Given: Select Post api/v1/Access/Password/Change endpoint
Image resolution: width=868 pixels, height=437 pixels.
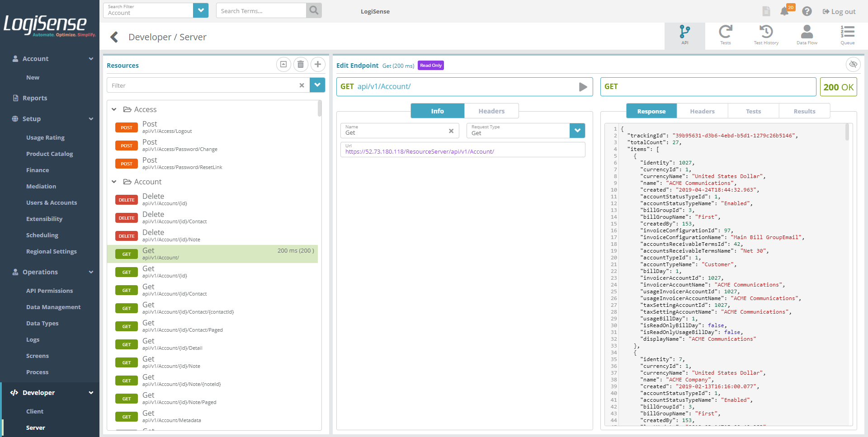Looking at the screenshot, I should 212,146.
